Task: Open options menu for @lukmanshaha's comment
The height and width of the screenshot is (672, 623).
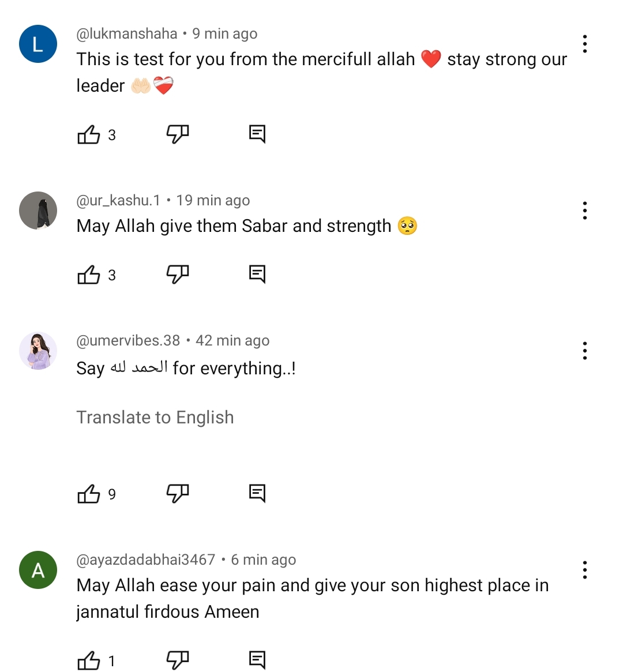Action: pos(584,43)
